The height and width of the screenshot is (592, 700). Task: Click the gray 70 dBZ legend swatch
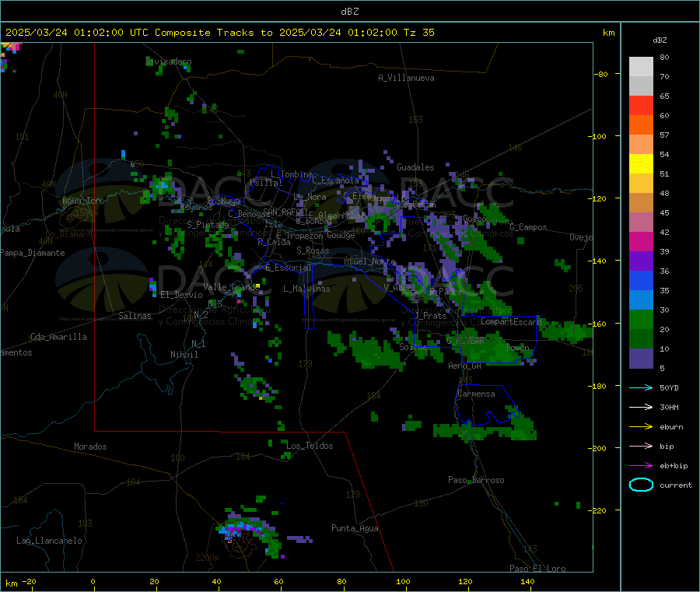(641, 86)
